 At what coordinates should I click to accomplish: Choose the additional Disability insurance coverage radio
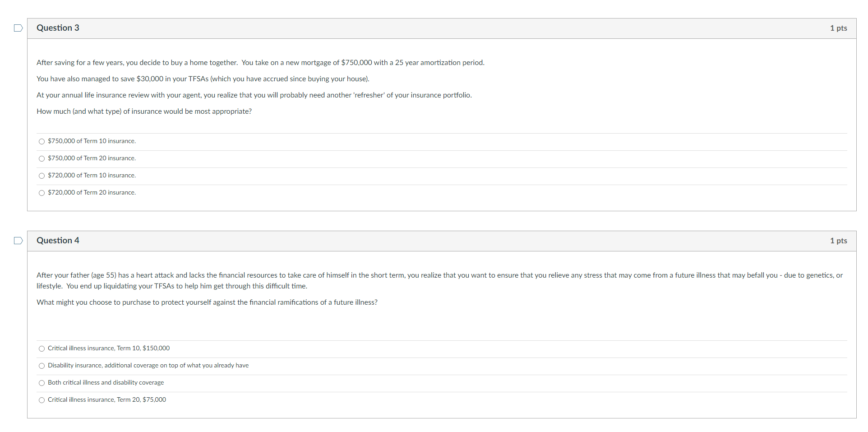[x=42, y=366]
